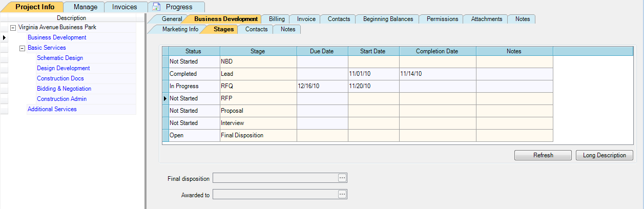Open the Manage top tab
This screenshot has height=209, width=644.
(86, 7)
